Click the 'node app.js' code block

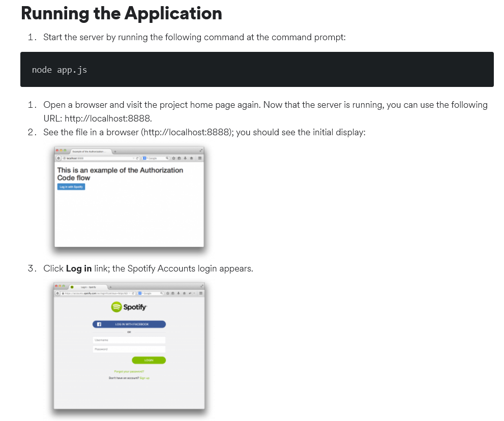click(x=257, y=70)
